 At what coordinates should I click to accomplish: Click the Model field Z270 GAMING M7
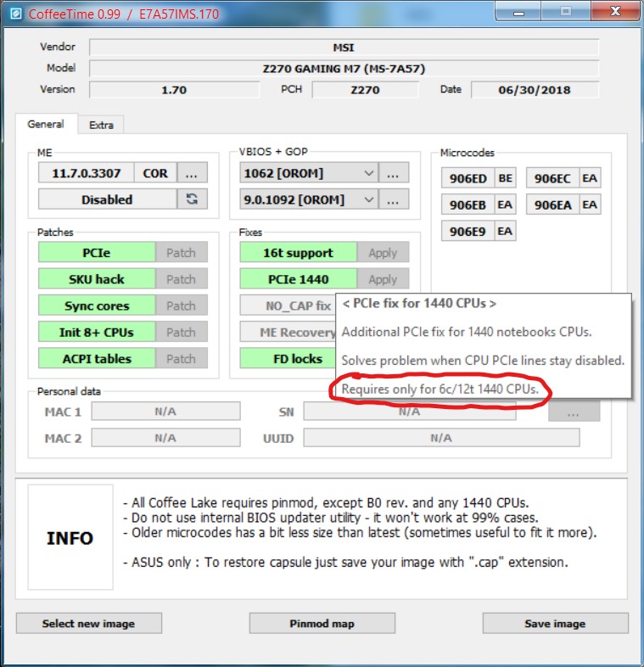(344, 69)
